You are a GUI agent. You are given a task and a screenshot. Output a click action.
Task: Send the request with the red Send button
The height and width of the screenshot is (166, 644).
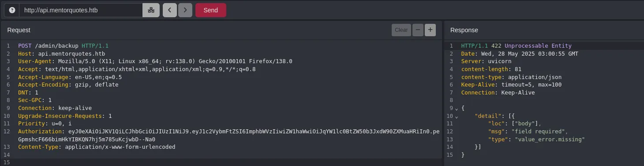tap(210, 10)
